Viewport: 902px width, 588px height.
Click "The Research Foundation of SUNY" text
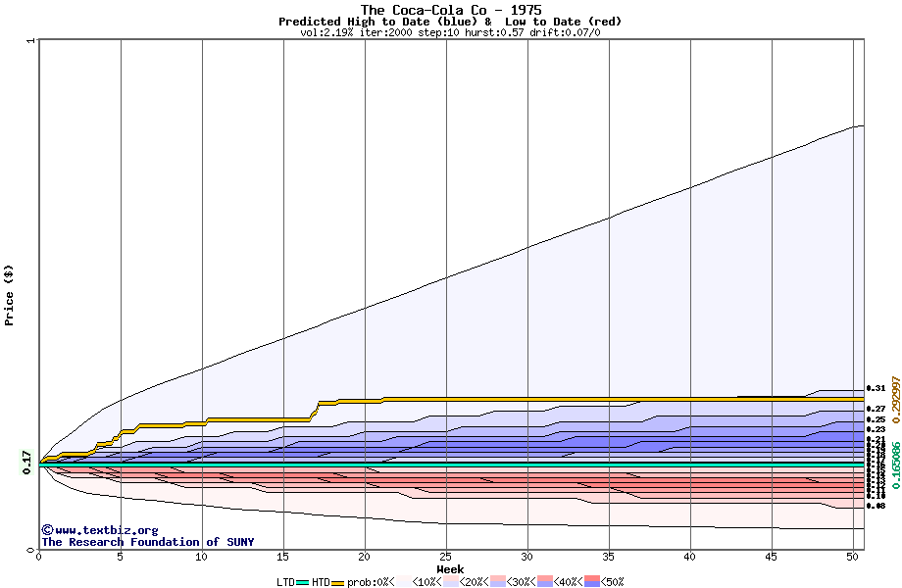[x=147, y=542]
